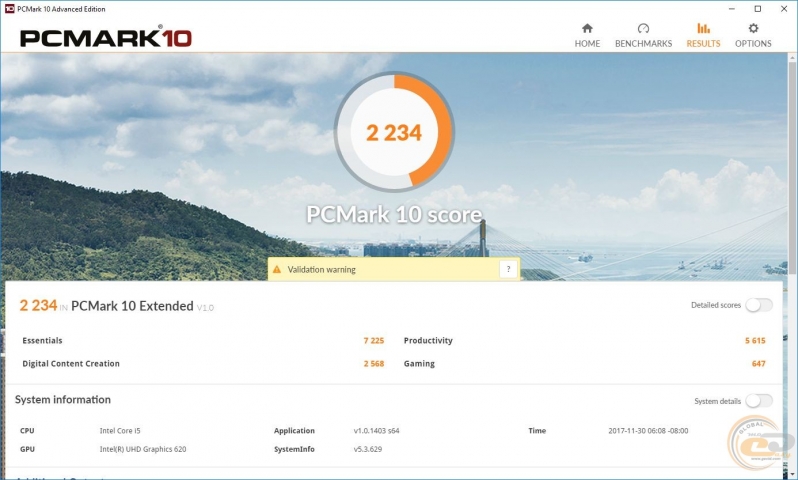The height and width of the screenshot is (480, 798).
Task: Click the circular 2 234 score gauge
Action: (394, 132)
